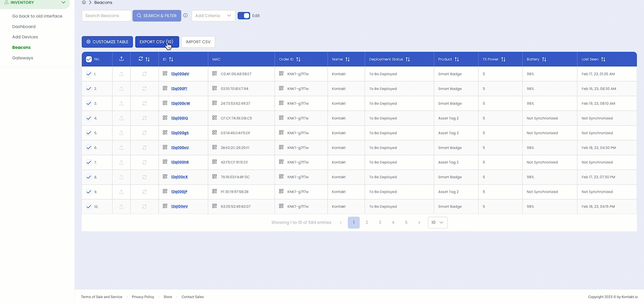Sort table by Order ID column

(x=298, y=59)
